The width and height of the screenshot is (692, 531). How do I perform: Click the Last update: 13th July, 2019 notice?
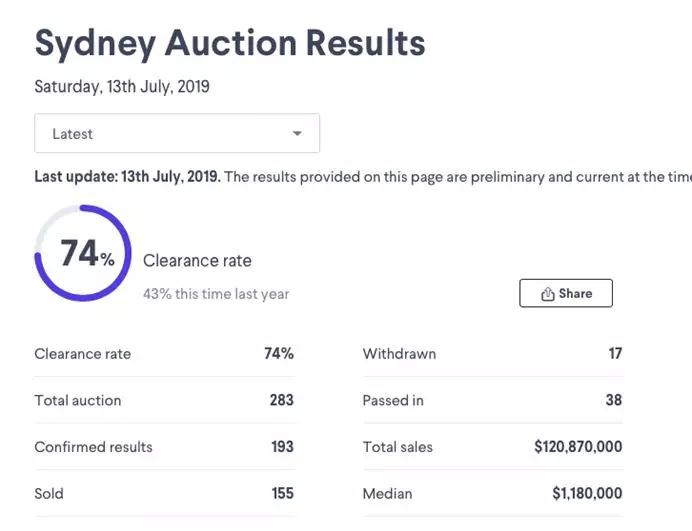127,177
